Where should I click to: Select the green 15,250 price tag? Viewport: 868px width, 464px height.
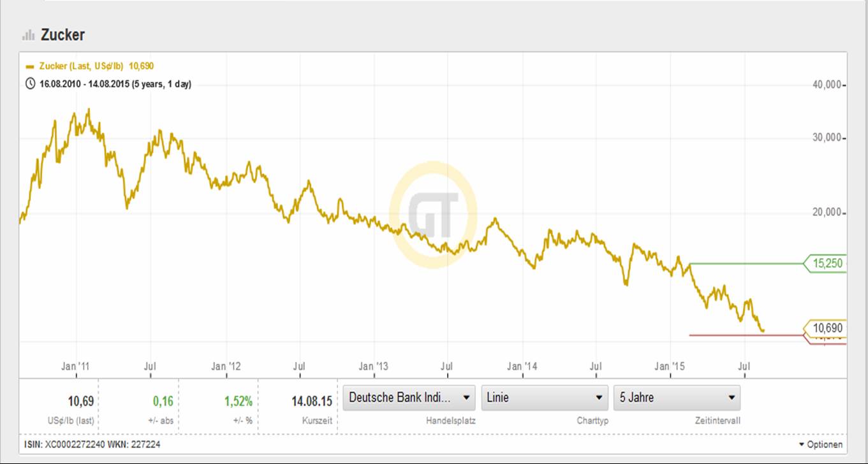[x=827, y=263]
